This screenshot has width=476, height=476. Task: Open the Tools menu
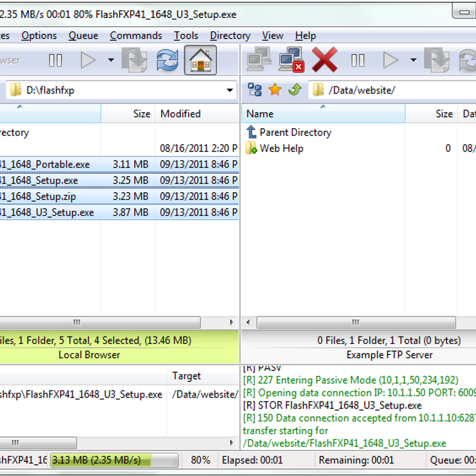point(186,36)
